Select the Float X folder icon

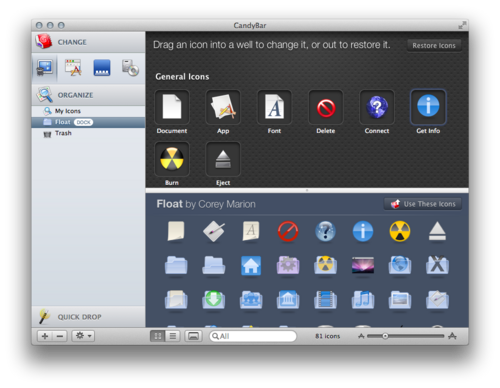pyautogui.click(x=437, y=265)
